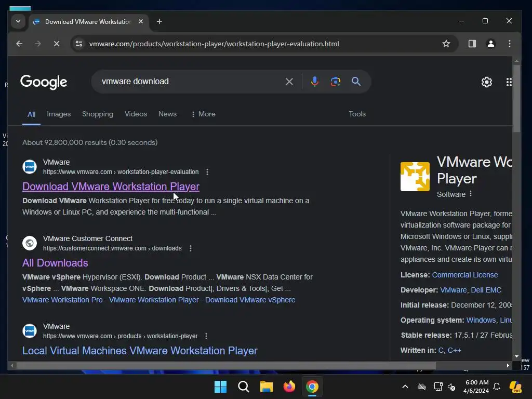Switch to Videos results
This screenshot has height=399, width=532.
tap(136, 114)
